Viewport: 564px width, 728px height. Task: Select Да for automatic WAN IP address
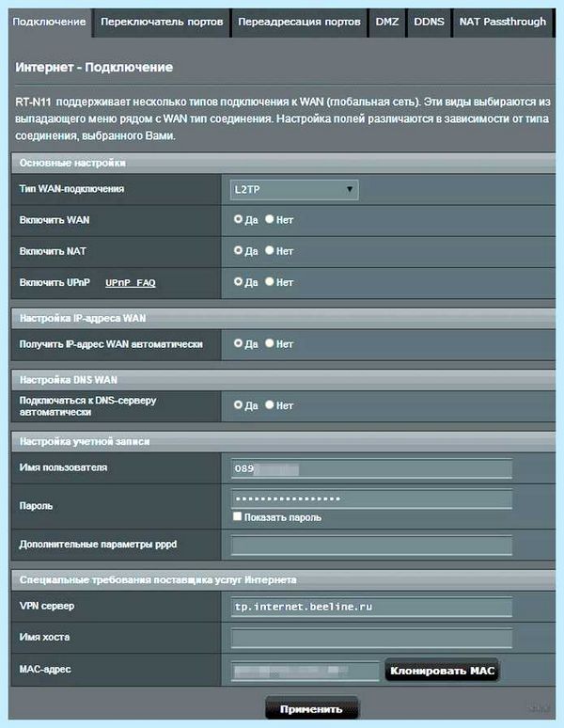click(x=238, y=343)
